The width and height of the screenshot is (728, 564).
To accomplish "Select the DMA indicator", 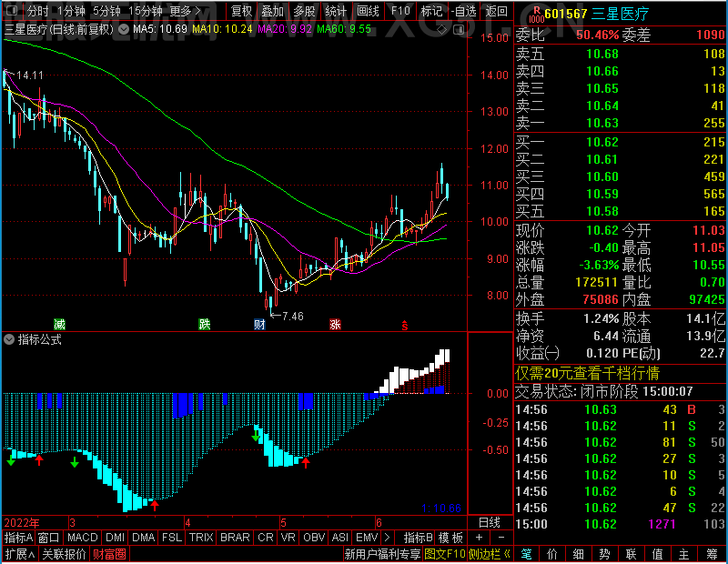I will tap(144, 538).
